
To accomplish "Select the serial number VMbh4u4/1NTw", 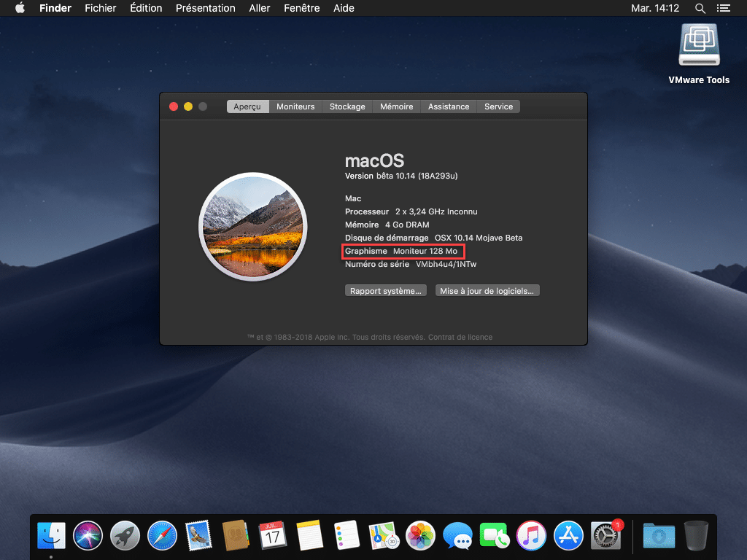I will tap(446, 264).
